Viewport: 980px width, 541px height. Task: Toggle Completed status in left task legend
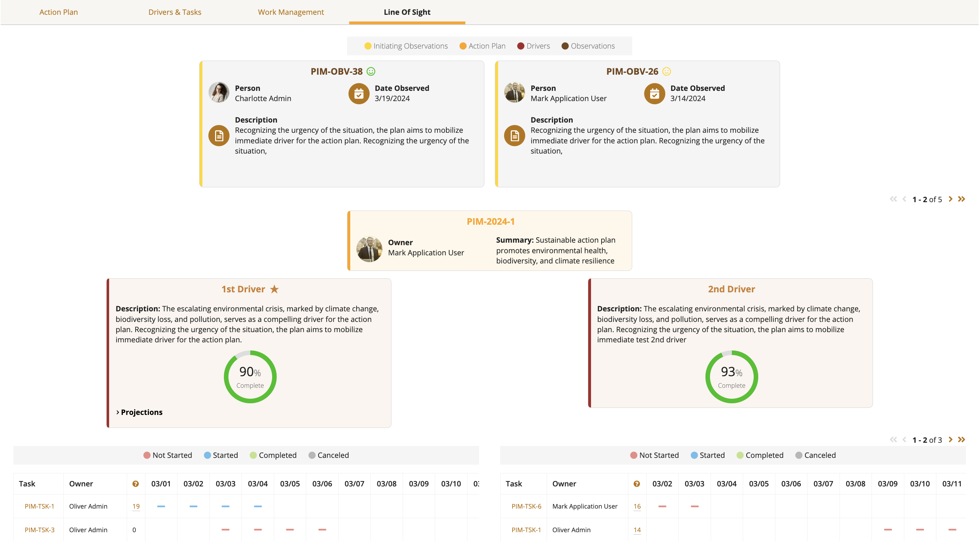[x=273, y=455]
